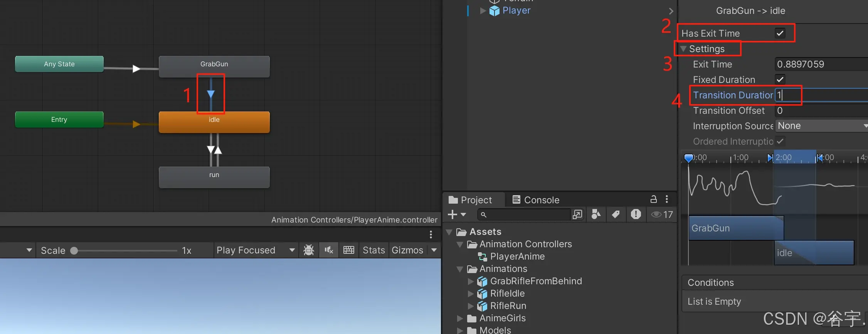
Task: Click the Project panel lock icon
Action: click(653, 199)
